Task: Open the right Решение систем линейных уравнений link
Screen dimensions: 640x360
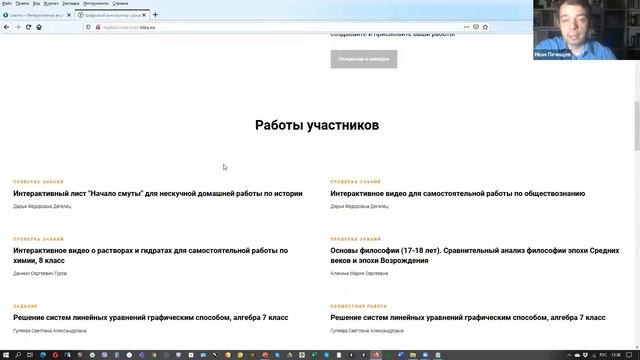Action: (x=468, y=318)
